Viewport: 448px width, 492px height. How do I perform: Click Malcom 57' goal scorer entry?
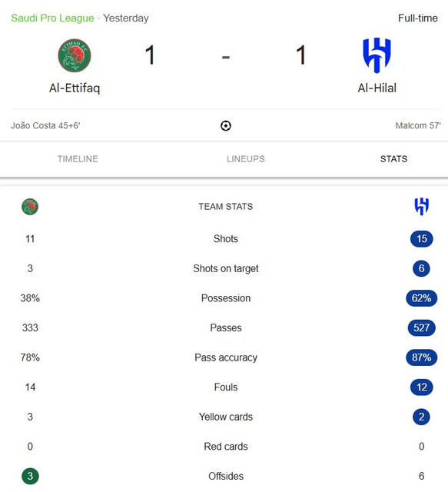tap(418, 125)
